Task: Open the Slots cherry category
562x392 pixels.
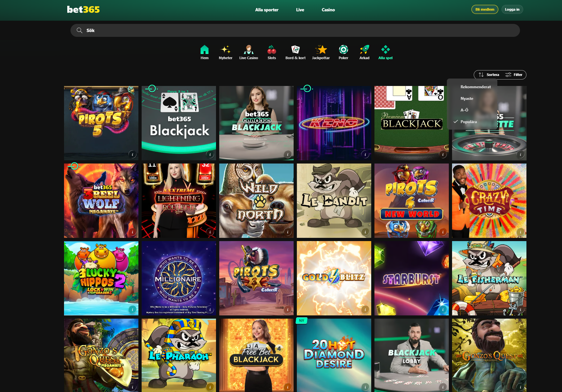Action: tap(272, 52)
